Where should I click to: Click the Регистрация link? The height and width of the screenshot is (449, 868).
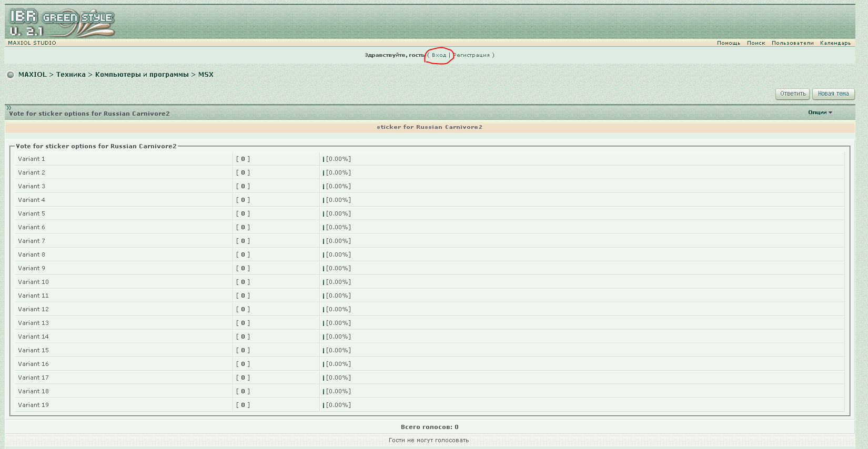471,55
